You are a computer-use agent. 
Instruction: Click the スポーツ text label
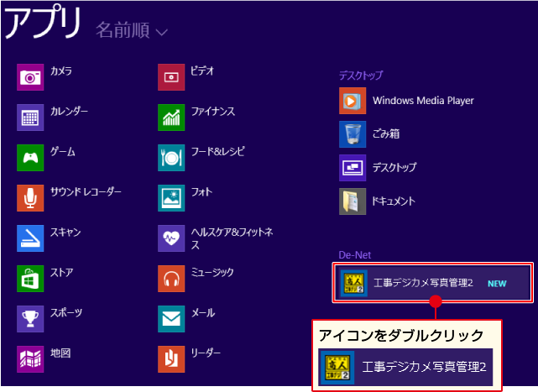tap(66, 313)
